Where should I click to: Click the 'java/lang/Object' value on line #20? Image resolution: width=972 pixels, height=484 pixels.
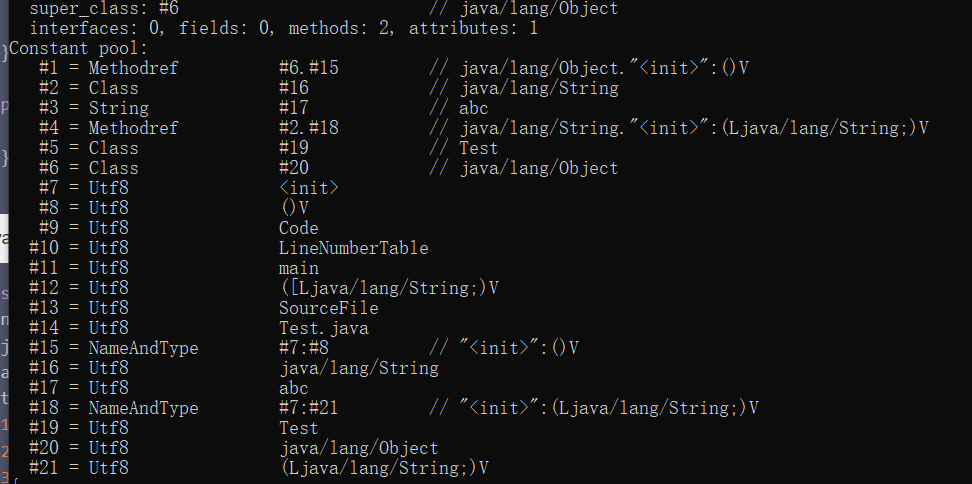(x=358, y=448)
